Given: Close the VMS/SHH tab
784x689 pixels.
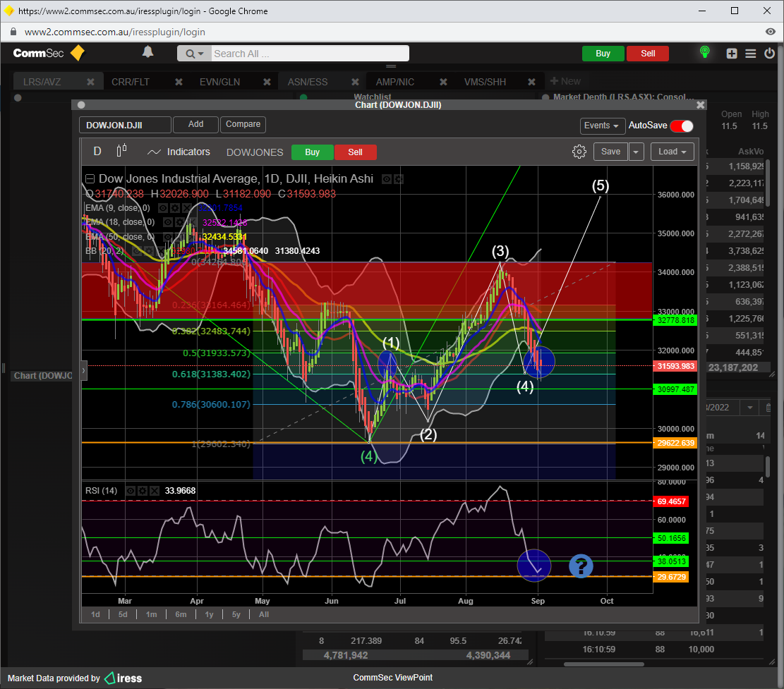Looking at the screenshot, I should (531, 81).
